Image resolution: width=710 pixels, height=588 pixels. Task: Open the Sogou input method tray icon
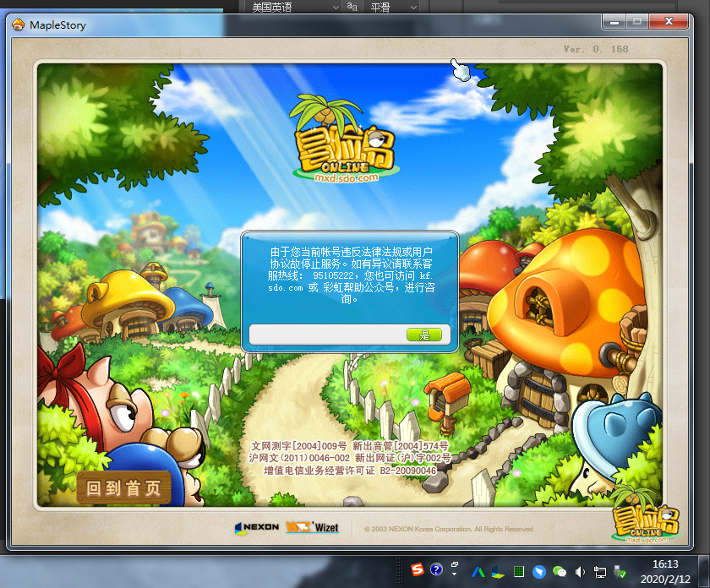417,569
